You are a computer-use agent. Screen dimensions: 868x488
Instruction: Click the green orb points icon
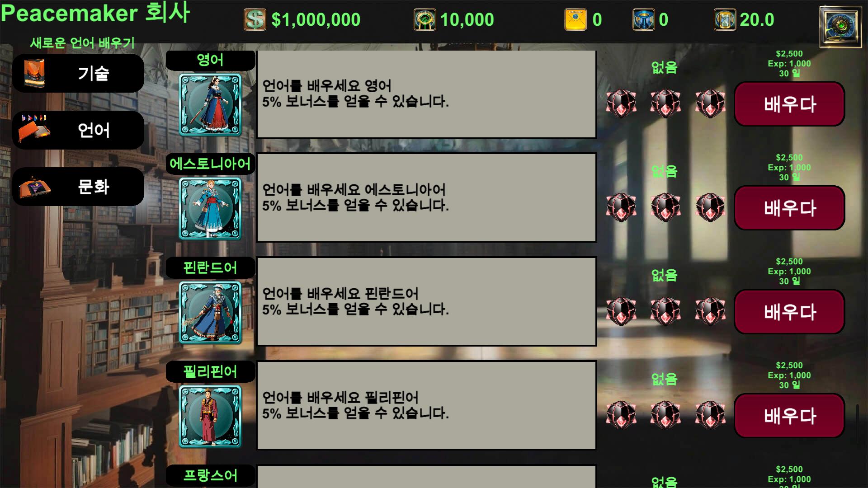click(425, 19)
